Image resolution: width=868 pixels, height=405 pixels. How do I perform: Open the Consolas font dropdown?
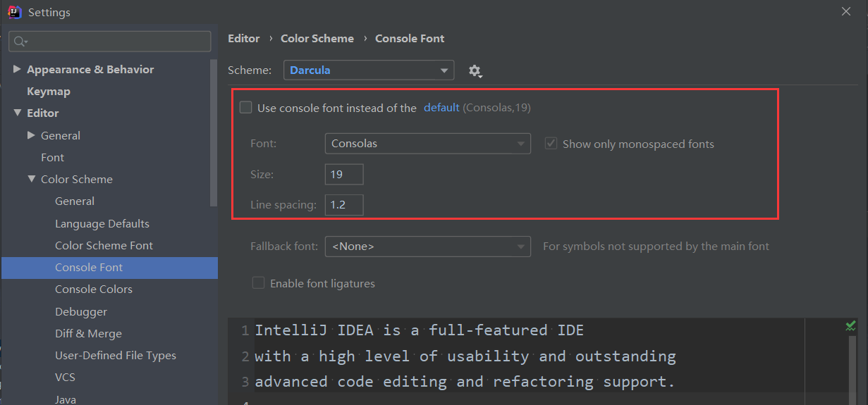click(427, 144)
